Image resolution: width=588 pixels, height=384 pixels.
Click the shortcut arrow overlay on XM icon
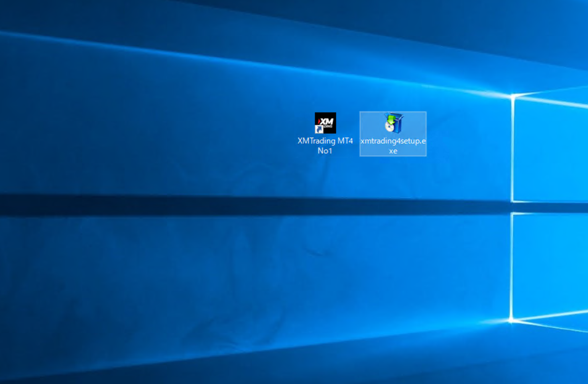pyautogui.click(x=319, y=129)
